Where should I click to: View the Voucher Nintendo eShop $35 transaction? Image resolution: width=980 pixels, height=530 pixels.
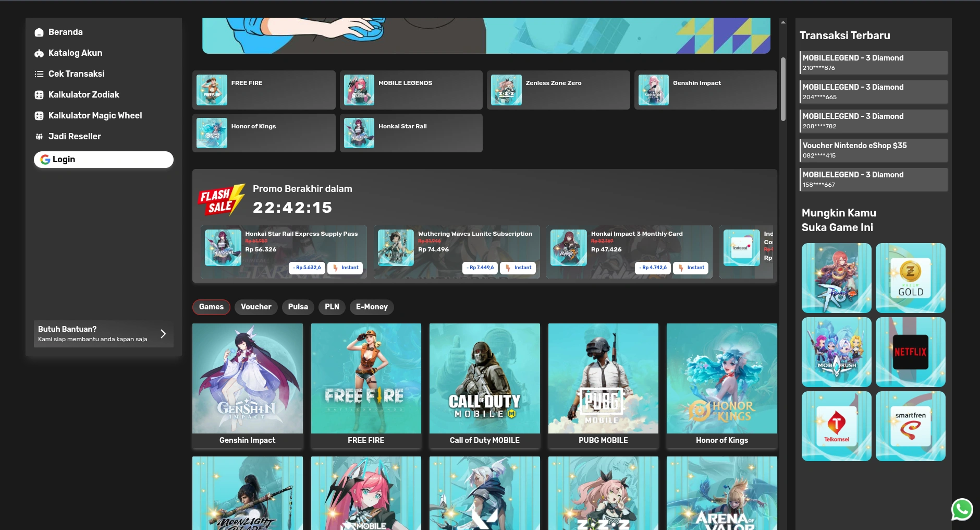[873, 150]
